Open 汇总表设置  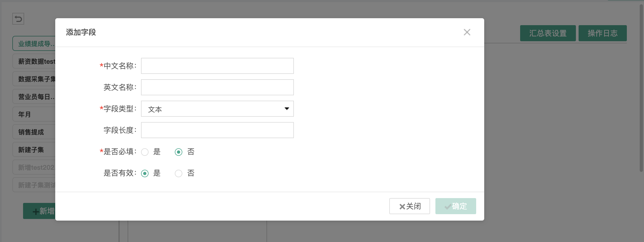tap(548, 33)
